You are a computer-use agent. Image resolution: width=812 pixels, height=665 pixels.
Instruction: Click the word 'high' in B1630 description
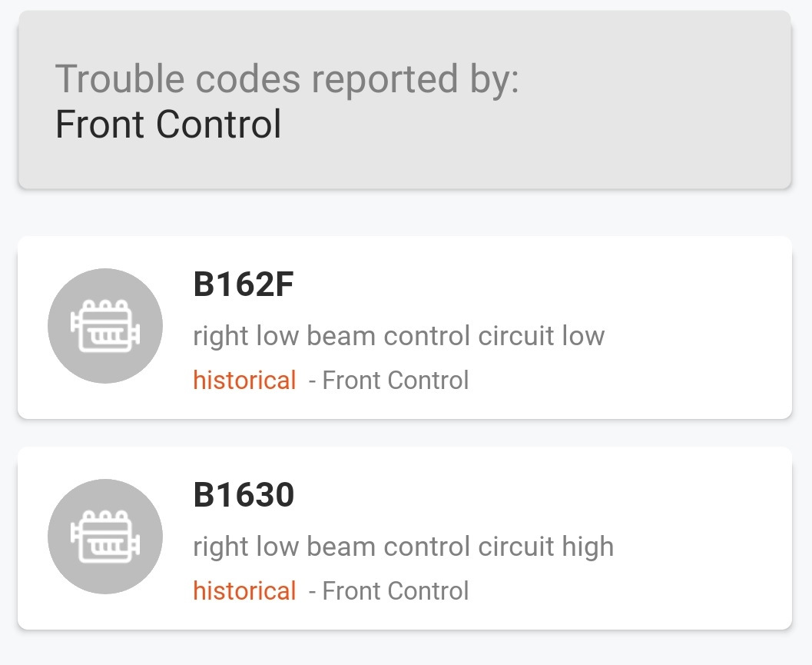click(x=588, y=547)
